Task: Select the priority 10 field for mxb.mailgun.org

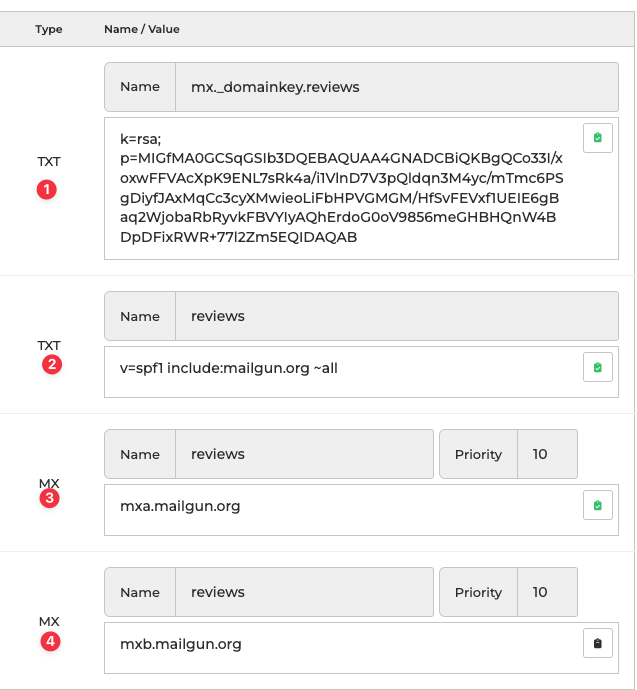Action: click(546, 592)
